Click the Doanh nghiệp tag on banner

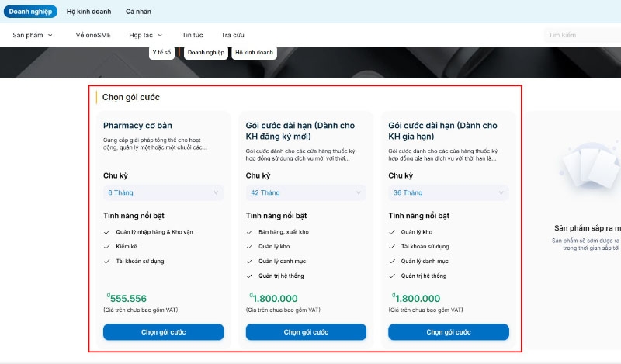pos(206,52)
